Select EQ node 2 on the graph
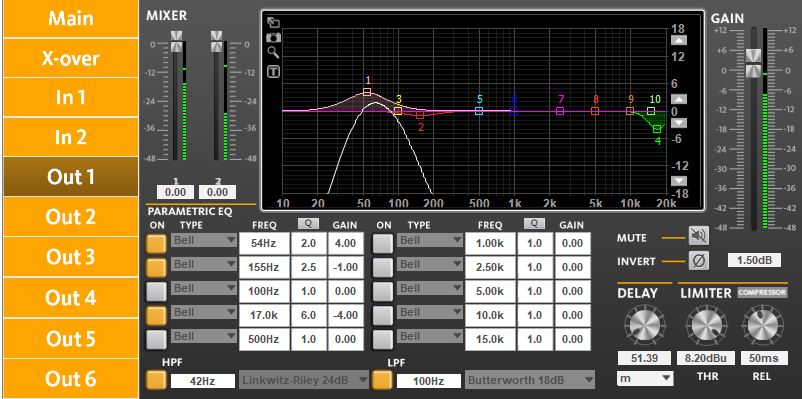Viewport: 802px width, 399px height. point(420,115)
